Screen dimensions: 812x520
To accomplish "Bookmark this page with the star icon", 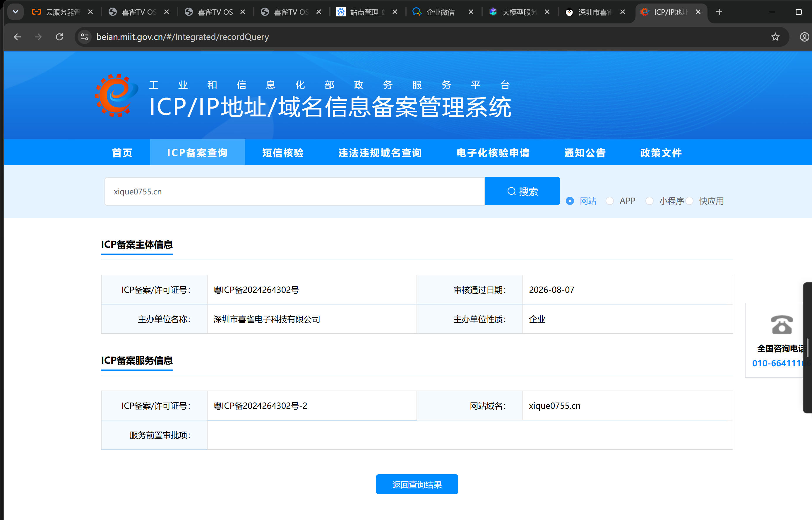I will 775,37.
